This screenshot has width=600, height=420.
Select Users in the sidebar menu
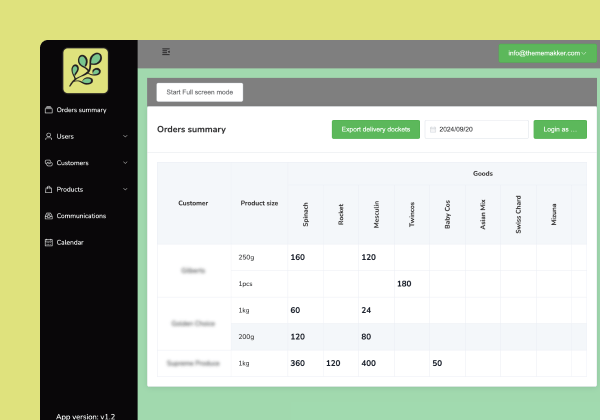click(65, 136)
